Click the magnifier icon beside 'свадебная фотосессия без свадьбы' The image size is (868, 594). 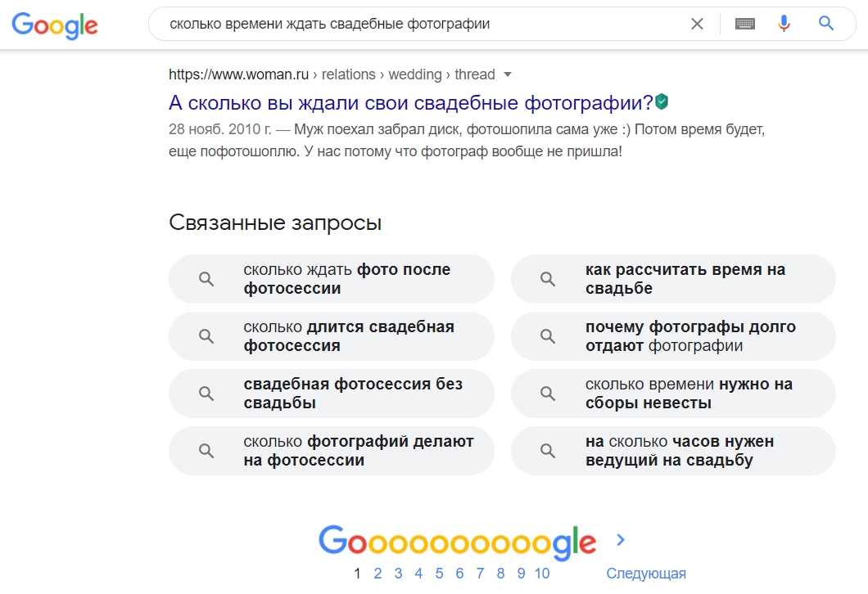(x=206, y=393)
